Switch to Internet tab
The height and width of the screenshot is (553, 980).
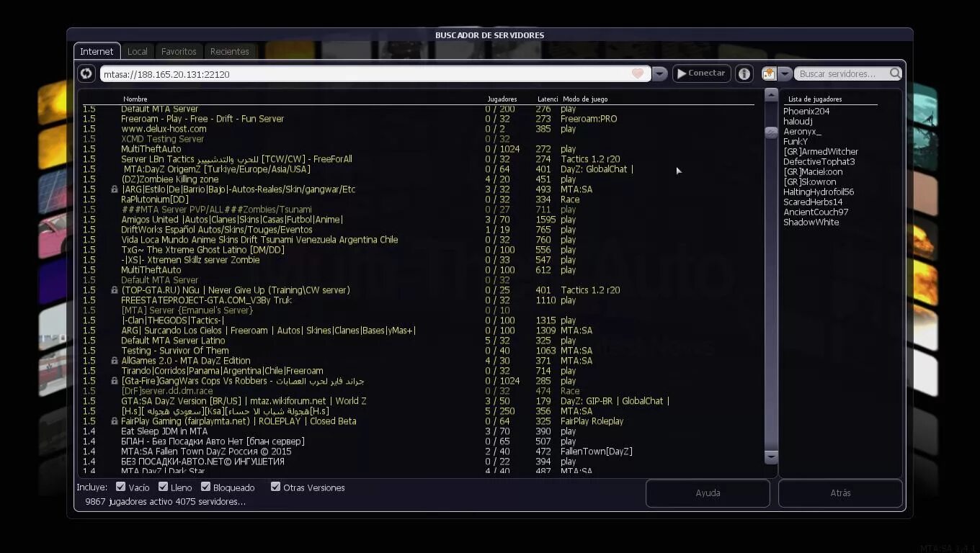(x=97, y=51)
